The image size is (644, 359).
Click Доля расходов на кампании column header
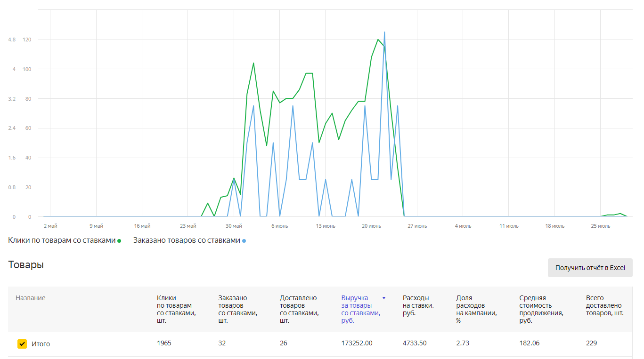tap(477, 309)
